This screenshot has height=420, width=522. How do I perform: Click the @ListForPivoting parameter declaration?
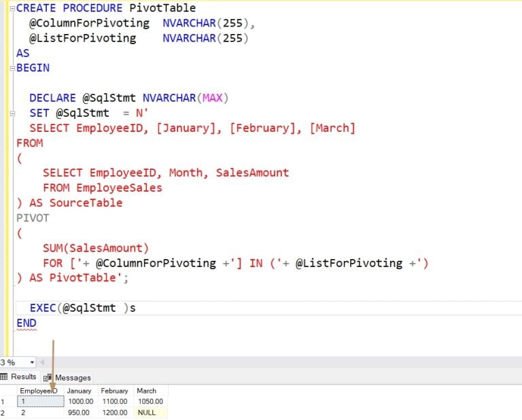point(82,38)
